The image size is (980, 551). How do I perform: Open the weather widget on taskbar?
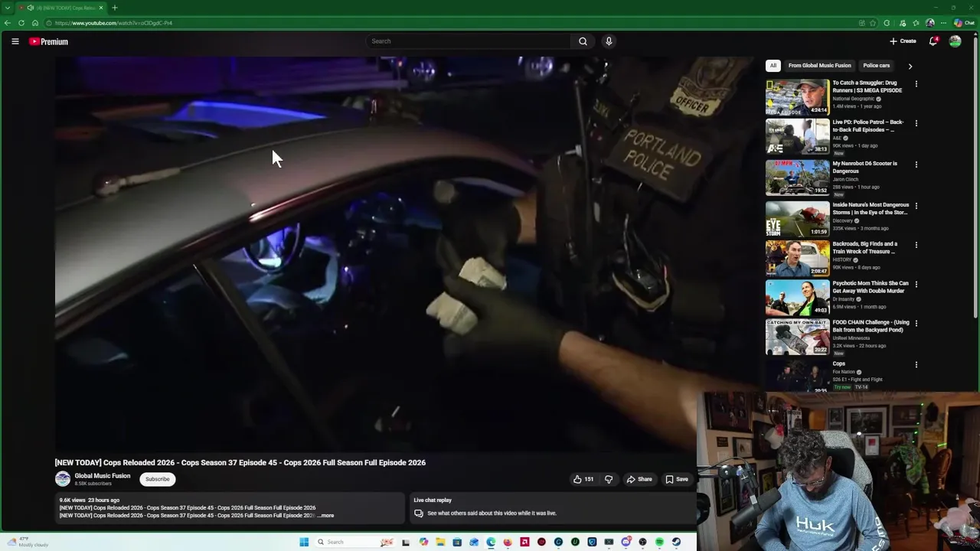[28, 542]
